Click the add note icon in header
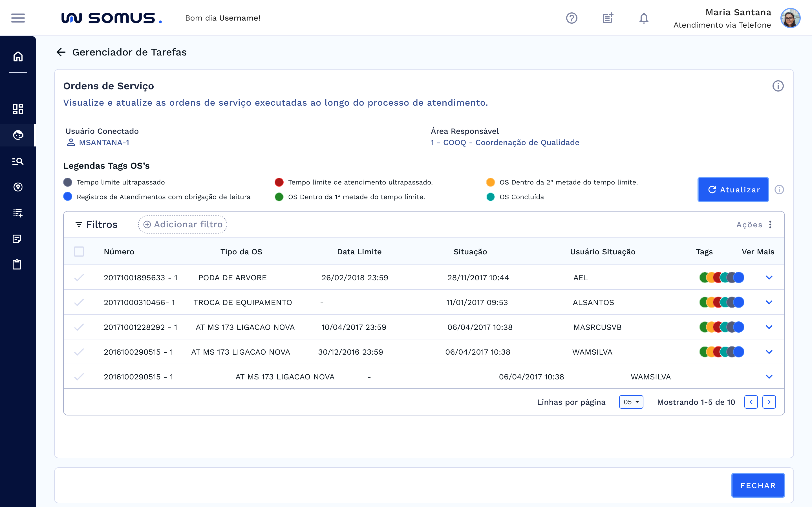The height and width of the screenshot is (507, 812). [608, 18]
